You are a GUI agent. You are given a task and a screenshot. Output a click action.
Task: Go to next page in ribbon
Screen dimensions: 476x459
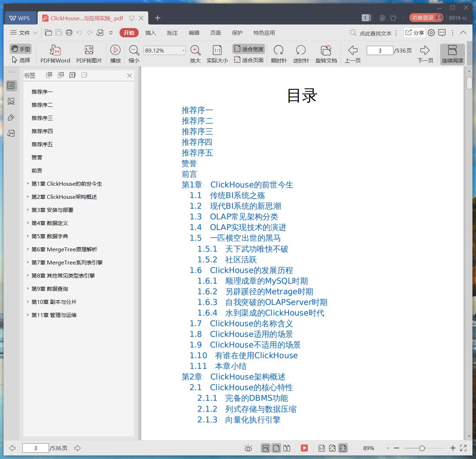point(425,54)
